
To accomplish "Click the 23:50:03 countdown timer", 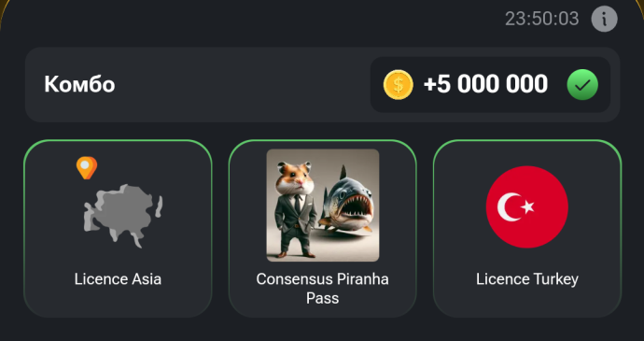I will coord(541,19).
